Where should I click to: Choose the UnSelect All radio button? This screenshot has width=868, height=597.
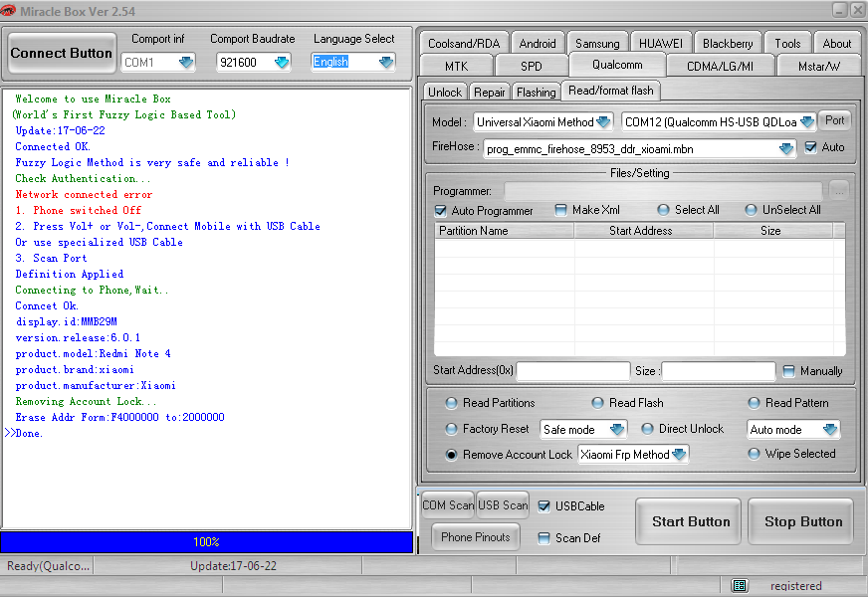point(751,210)
